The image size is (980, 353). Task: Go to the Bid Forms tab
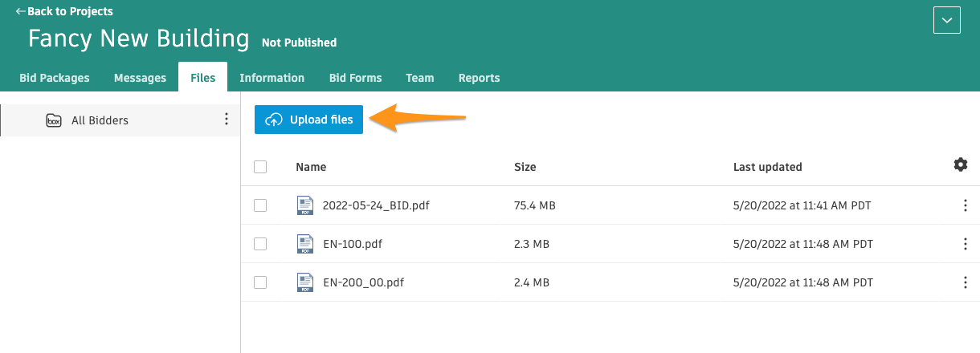click(x=355, y=78)
